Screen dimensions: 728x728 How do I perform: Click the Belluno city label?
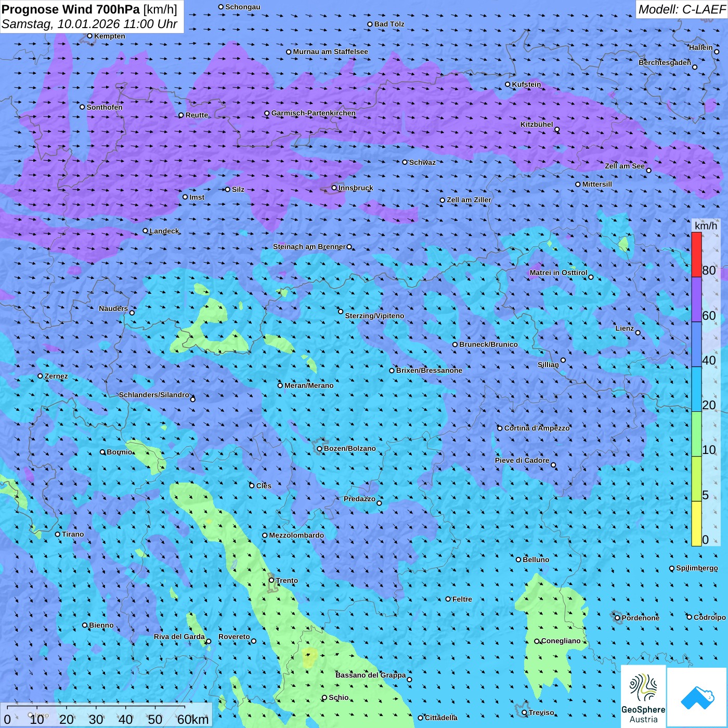pyautogui.click(x=536, y=560)
